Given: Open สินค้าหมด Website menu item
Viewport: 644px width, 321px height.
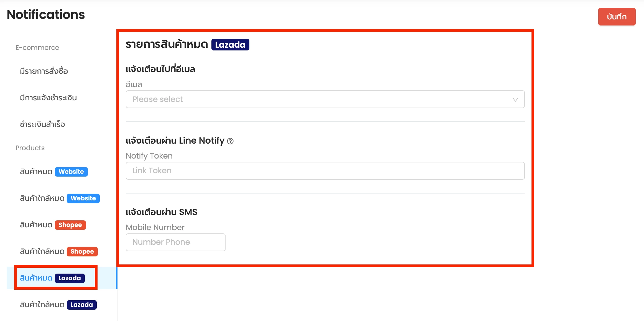Looking at the screenshot, I should tap(54, 172).
